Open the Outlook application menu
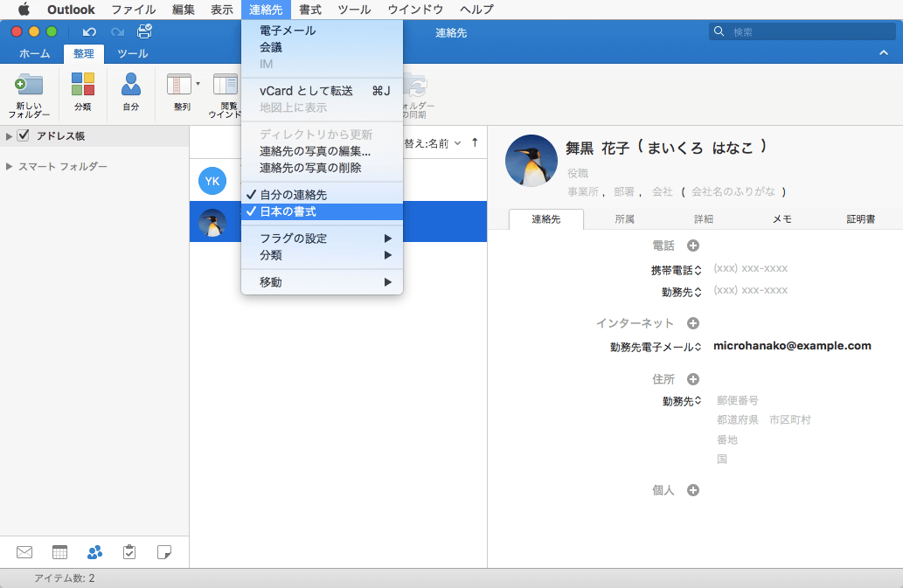Screen dimensions: 903x588 coord(71,10)
